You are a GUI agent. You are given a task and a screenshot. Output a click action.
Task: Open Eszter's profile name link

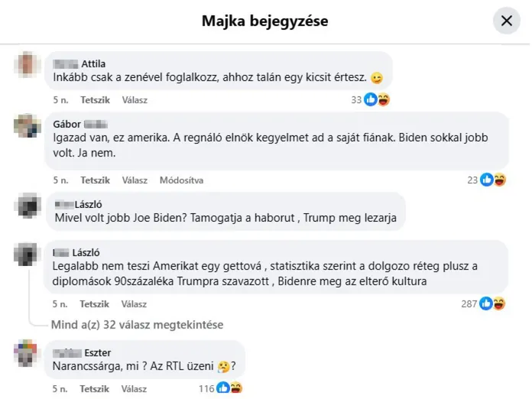click(82, 353)
